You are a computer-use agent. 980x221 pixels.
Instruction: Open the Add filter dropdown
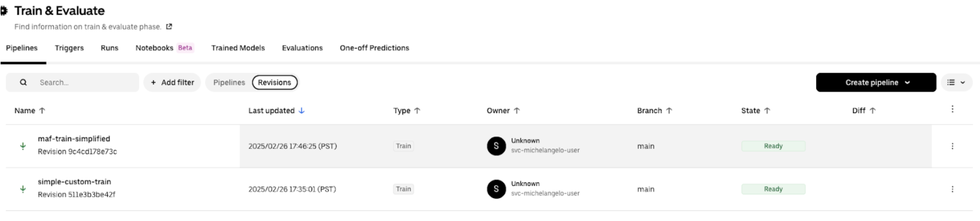tap(172, 82)
